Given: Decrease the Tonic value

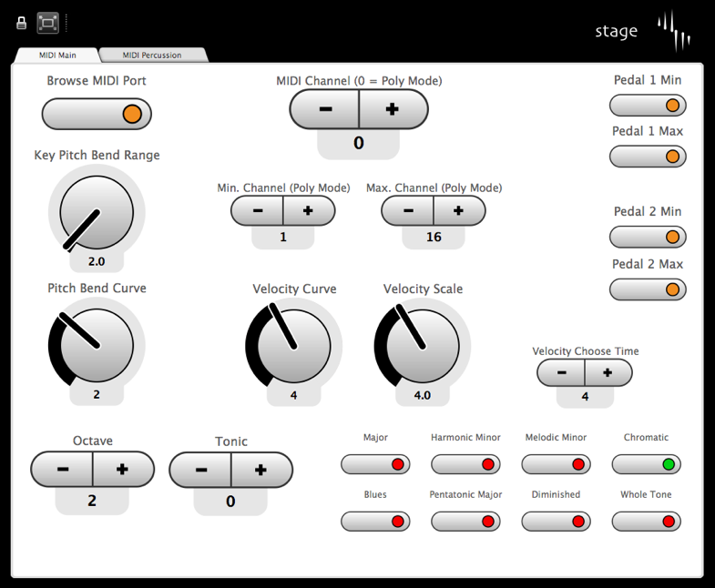Looking at the screenshot, I should click(x=201, y=470).
